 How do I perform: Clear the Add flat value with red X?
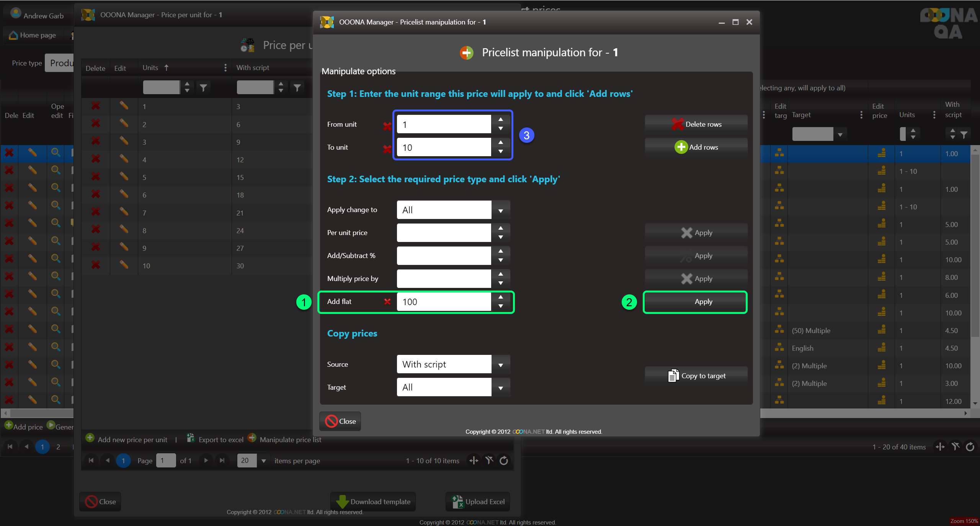[x=387, y=302]
